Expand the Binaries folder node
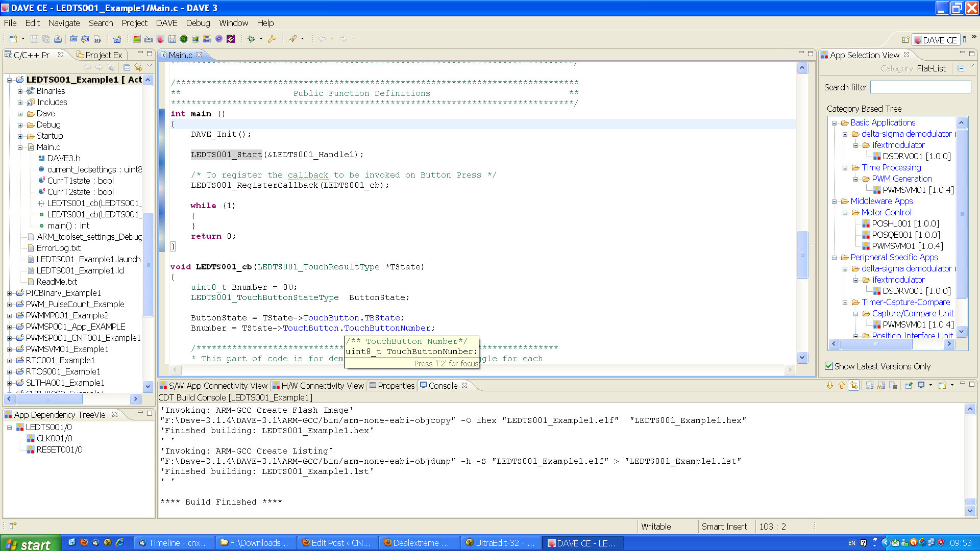The width and height of the screenshot is (980, 551). 20,91
